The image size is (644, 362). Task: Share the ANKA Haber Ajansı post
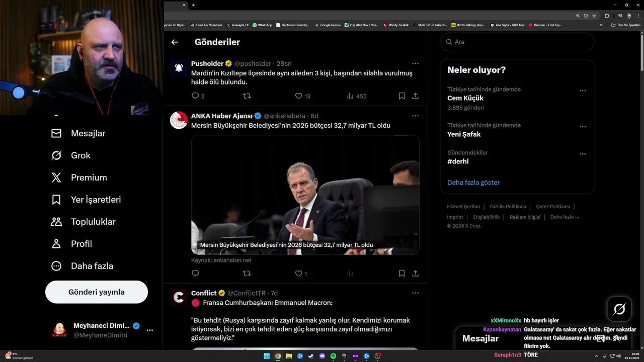pyautogui.click(x=415, y=274)
